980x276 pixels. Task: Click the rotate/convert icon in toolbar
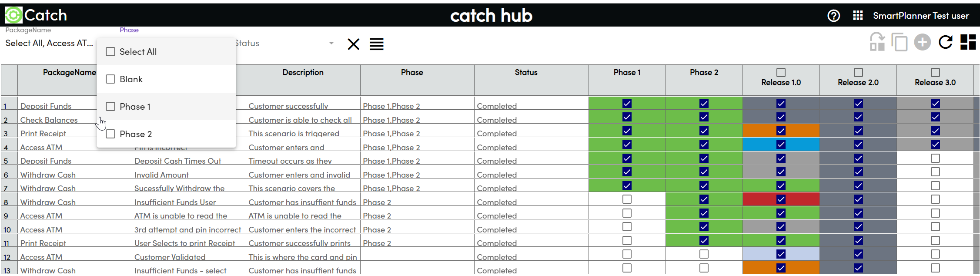click(877, 42)
